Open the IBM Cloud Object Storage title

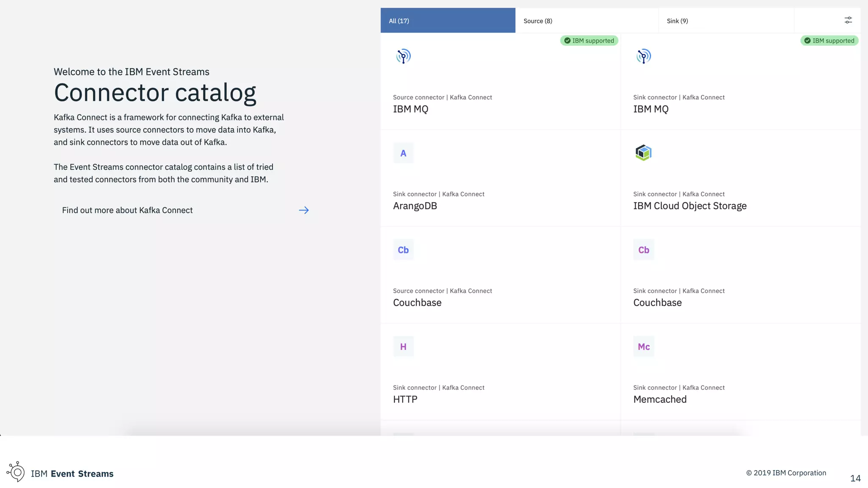(690, 206)
